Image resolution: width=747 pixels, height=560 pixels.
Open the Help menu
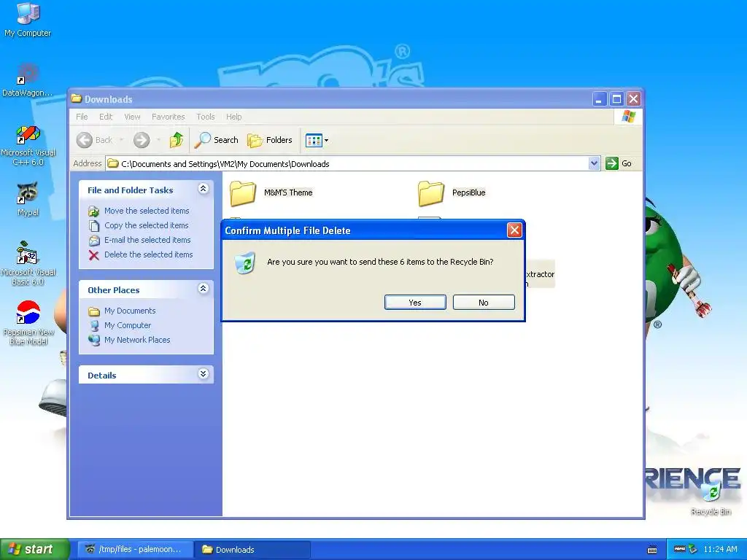[x=233, y=117]
